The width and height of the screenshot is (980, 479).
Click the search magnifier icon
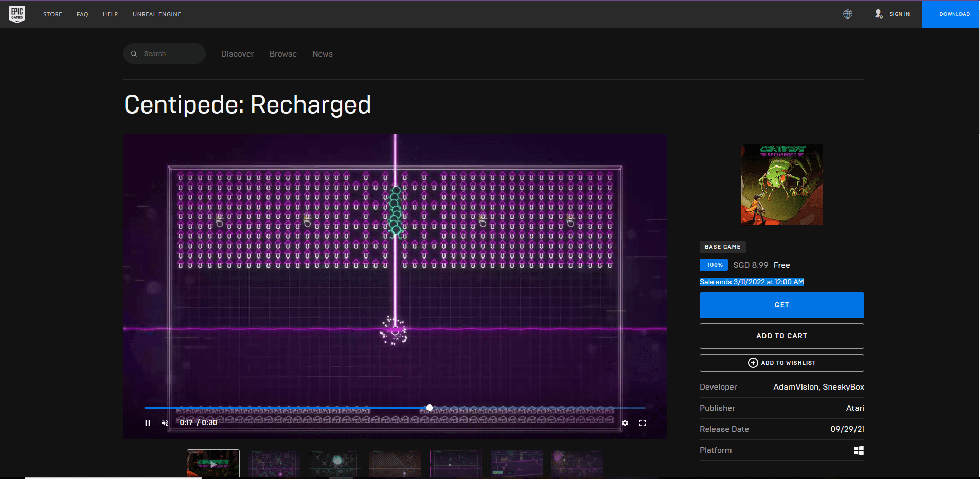point(134,53)
